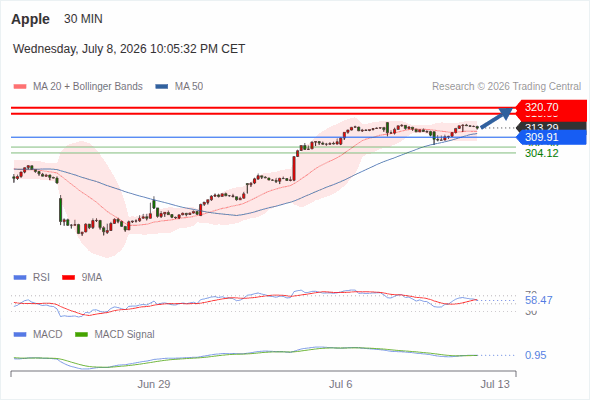
Task: Click the Apple chart title
Action: click(x=30, y=19)
